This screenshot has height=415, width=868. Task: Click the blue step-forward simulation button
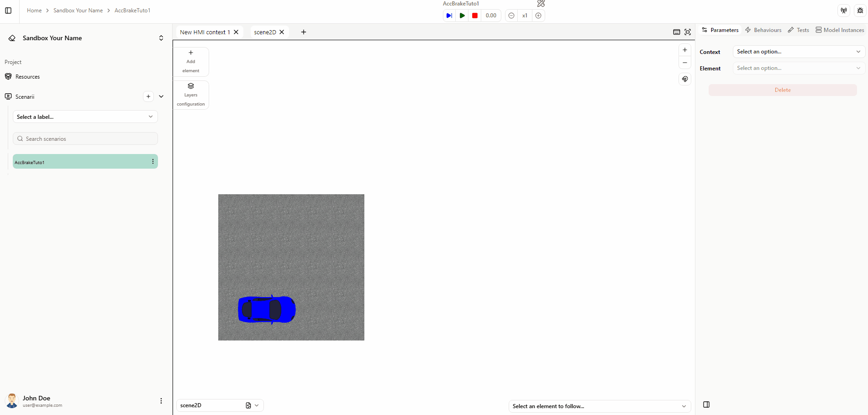point(449,16)
